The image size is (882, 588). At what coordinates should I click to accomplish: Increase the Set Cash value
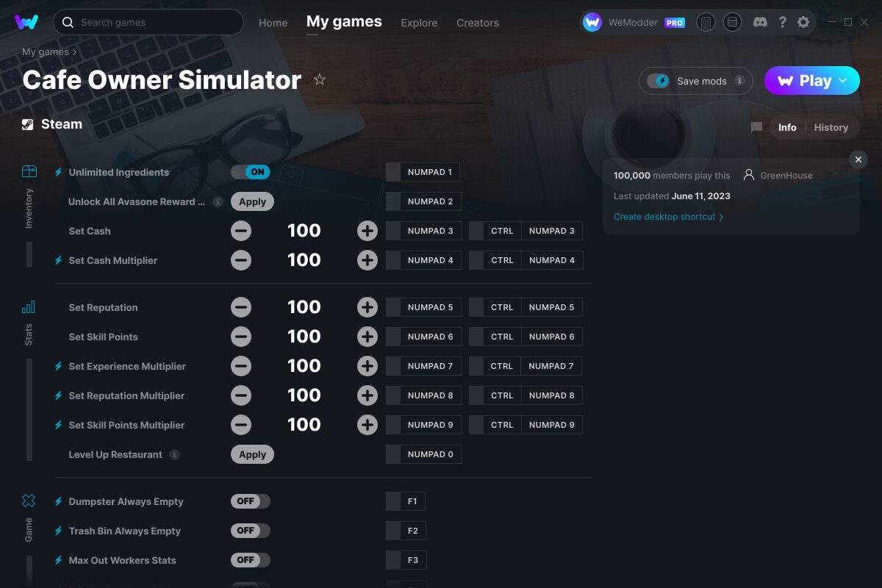pyautogui.click(x=367, y=231)
